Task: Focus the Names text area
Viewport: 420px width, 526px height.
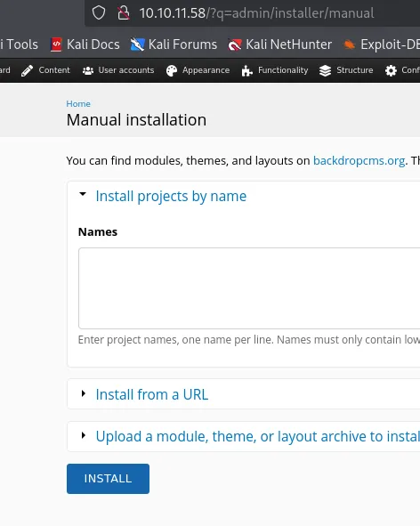Action: [249, 288]
